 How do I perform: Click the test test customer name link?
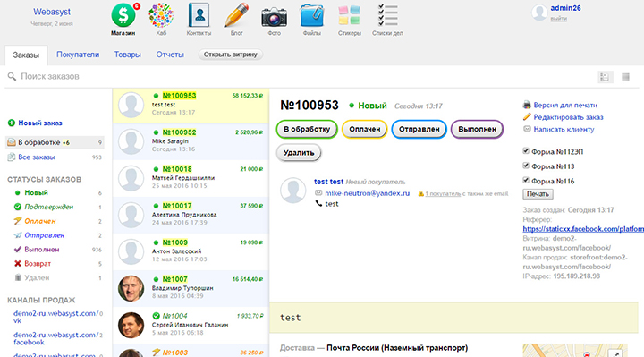pyautogui.click(x=328, y=182)
